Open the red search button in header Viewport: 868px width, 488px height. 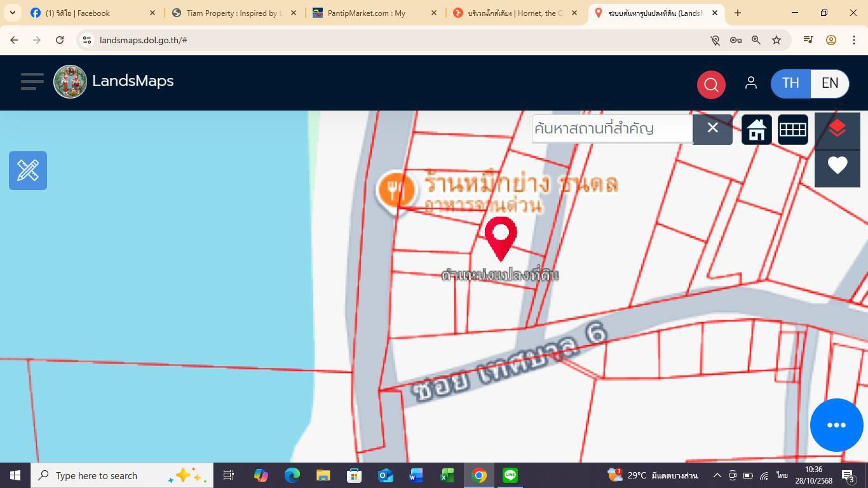tap(711, 84)
